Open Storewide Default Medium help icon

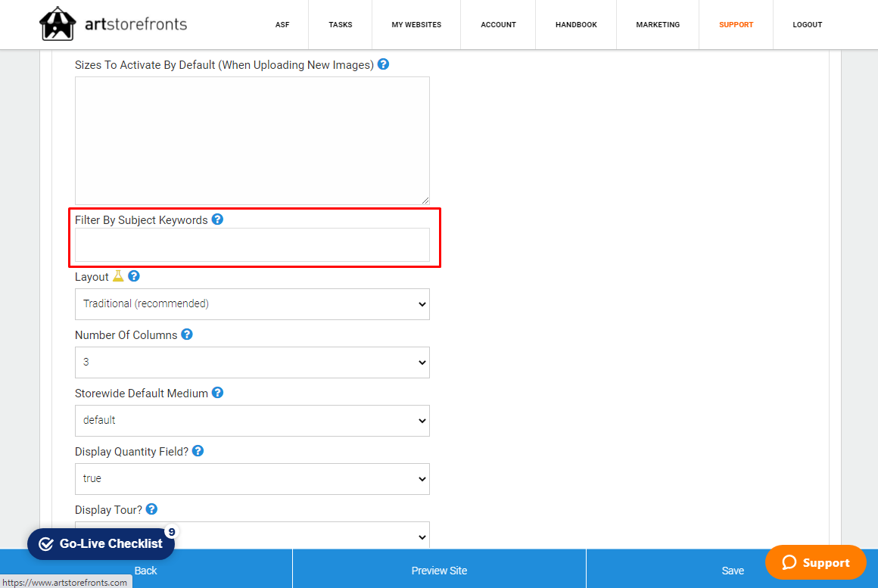(x=217, y=393)
